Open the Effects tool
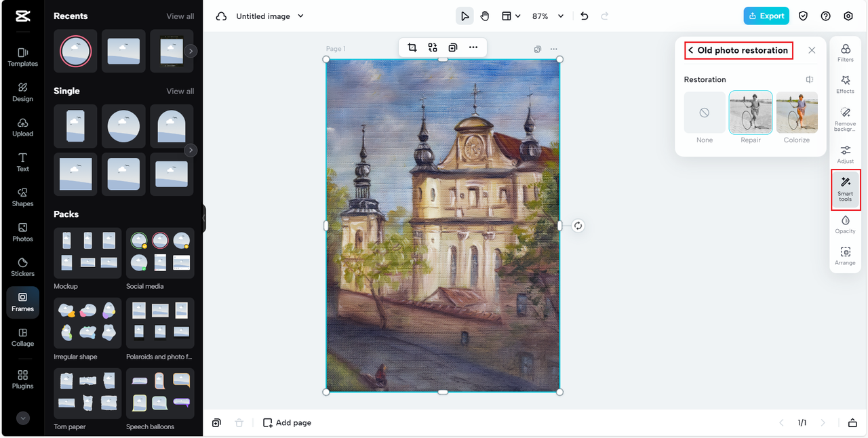Image resolution: width=868 pixels, height=438 pixels. click(x=846, y=84)
